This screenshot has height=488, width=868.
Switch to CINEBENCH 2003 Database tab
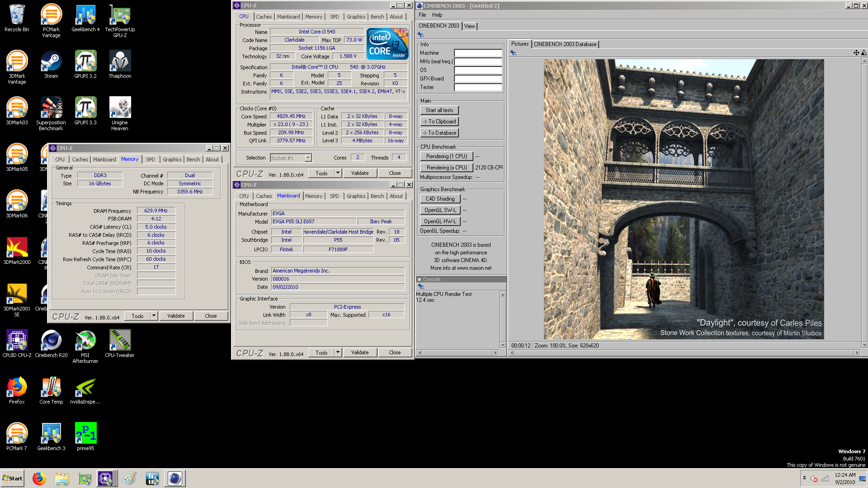[565, 44]
